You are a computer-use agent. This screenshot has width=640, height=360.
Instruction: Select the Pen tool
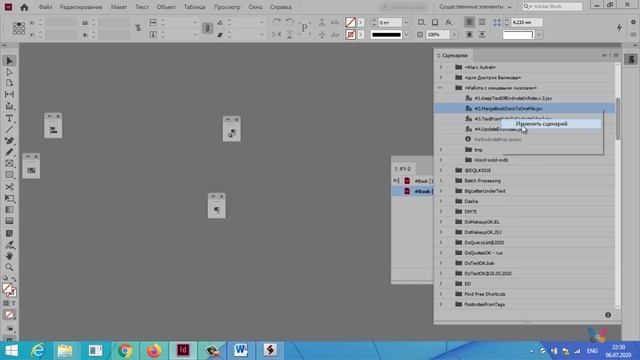[x=9, y=141]
